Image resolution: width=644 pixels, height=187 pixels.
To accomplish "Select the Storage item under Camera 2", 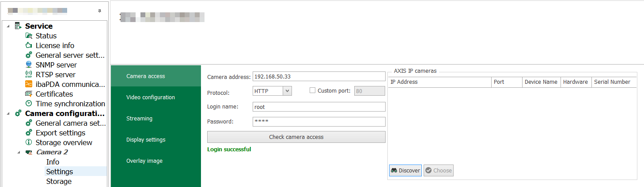I will click(59, 181).
